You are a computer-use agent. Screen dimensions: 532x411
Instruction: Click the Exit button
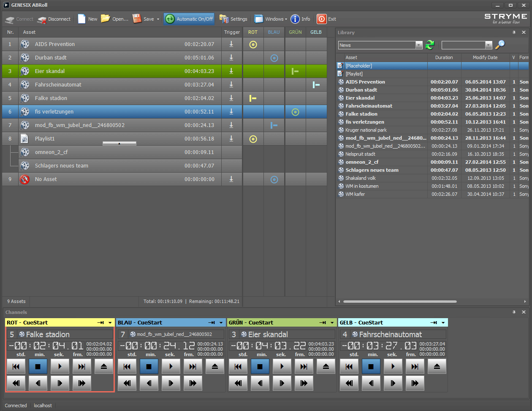click(326, 19)
